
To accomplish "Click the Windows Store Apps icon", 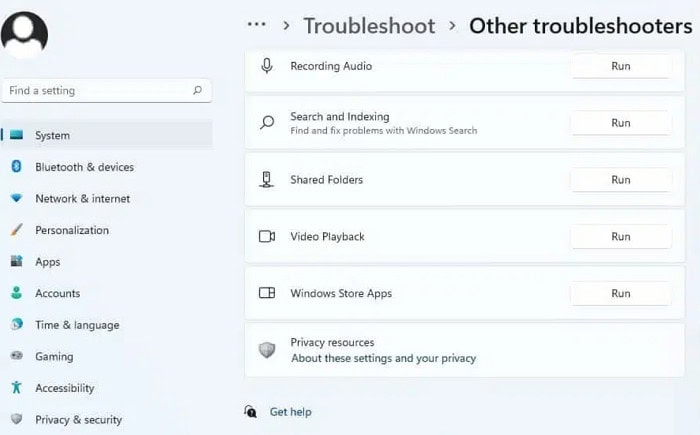I will pyautogui.click(x=267, y=293).
